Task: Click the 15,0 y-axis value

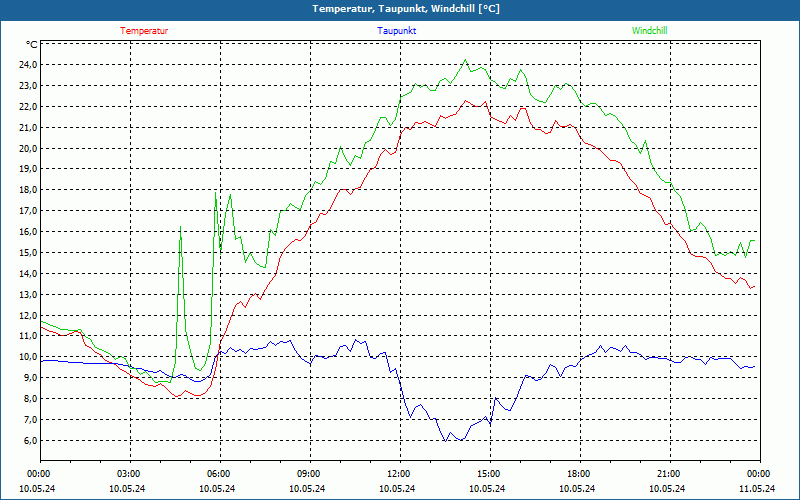Action: (x=28, y=253)
